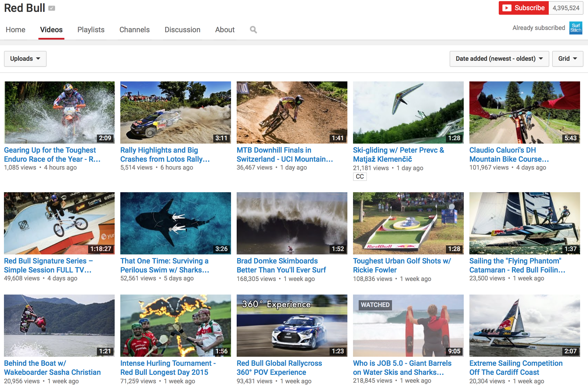Open the Channels tab
Viewport: 588px width, 385px height.
[134, 30]
